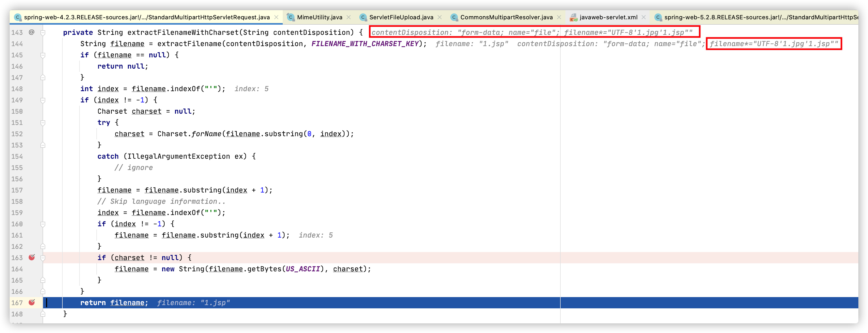868x333 pixels.
Task: Click the javaweb-servlet.xml file icon
Action: (x=573, y=17)
